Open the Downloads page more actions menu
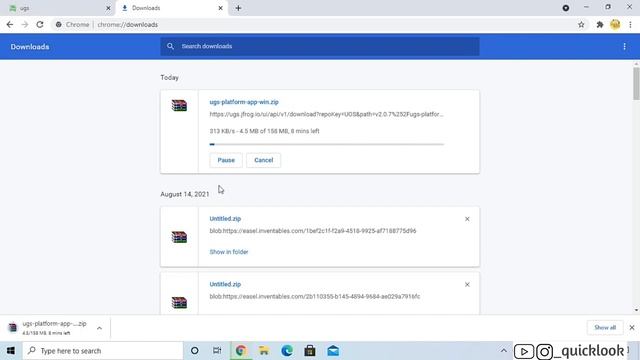 pyautogui.click(x=624, y=47)
